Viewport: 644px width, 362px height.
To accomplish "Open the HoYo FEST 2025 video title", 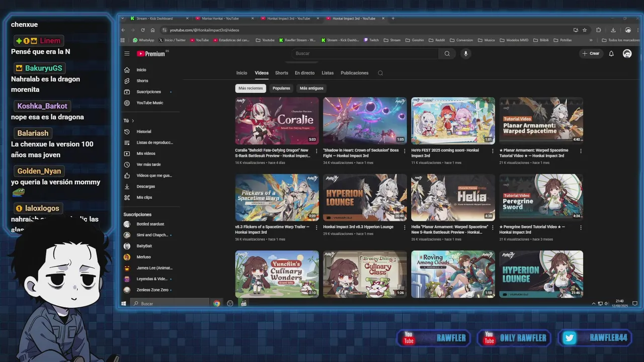I will (x=445, y=153).
